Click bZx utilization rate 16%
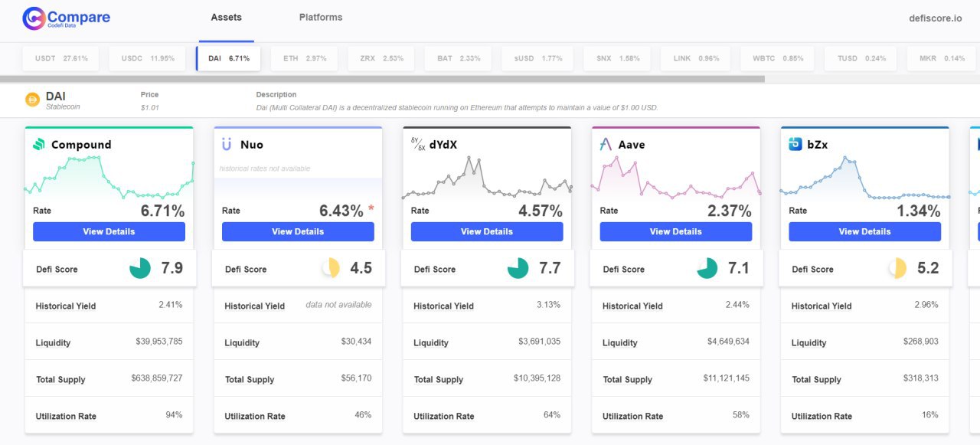Image resolution: width=980 pixels, height=445 pixels. pyautogui.click(x=930, y=415)
